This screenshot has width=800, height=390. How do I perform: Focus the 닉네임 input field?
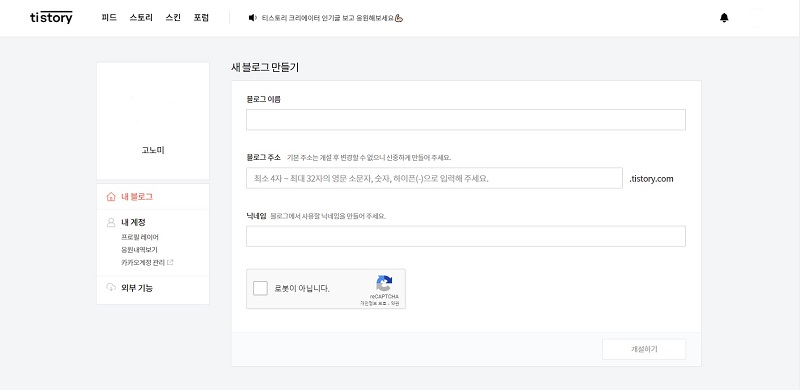(466, 236)
